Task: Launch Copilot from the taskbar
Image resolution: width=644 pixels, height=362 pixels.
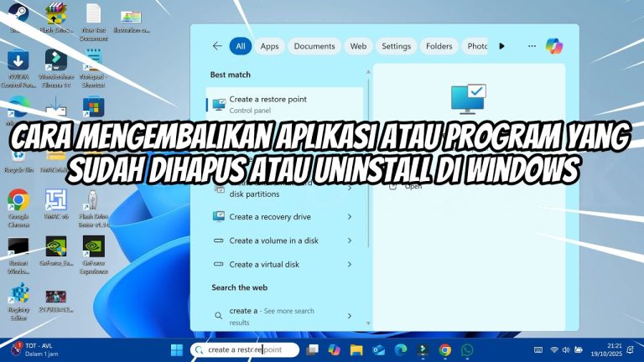Action: (x=335, y=350)
